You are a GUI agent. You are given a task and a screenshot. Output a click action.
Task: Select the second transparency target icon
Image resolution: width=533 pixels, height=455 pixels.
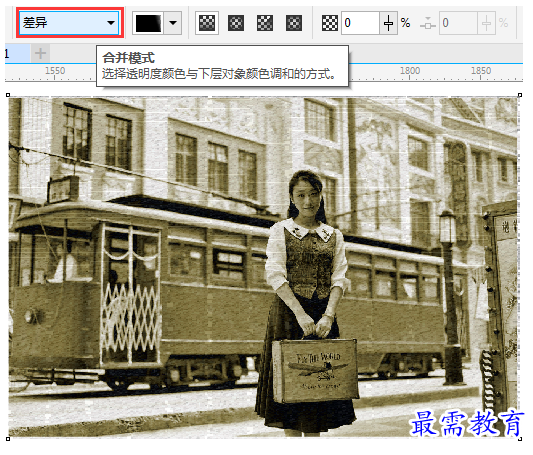point(236,23)
